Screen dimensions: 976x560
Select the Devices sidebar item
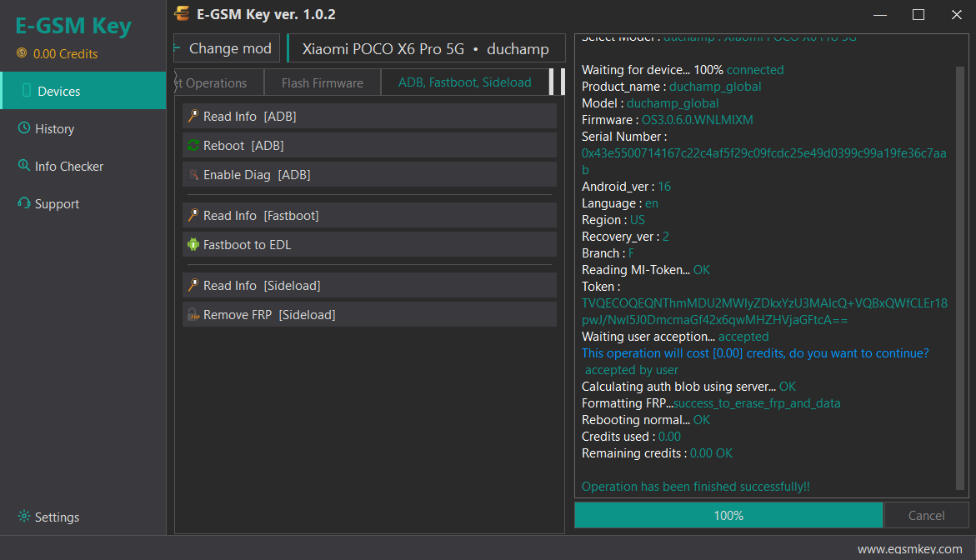(x=83, y=91)
